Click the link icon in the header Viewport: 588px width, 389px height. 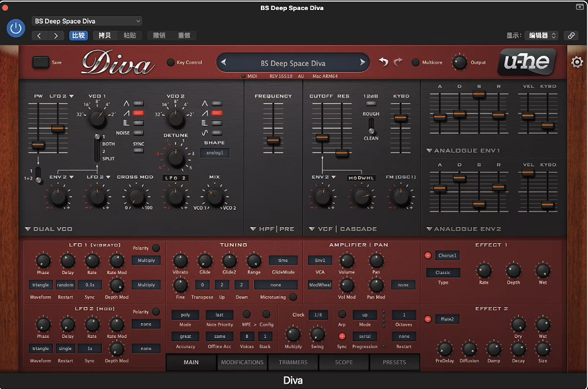click(x=571, y=36)
